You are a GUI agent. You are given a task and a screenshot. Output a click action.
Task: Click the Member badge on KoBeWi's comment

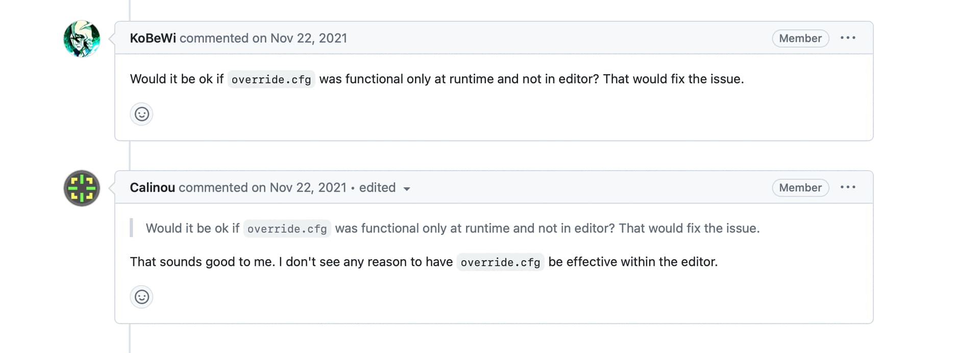pos(800,38)
